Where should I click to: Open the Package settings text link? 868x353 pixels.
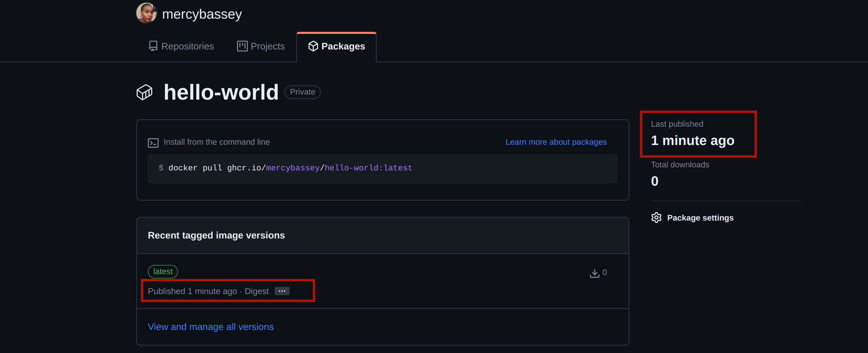[x=700, y=218]
